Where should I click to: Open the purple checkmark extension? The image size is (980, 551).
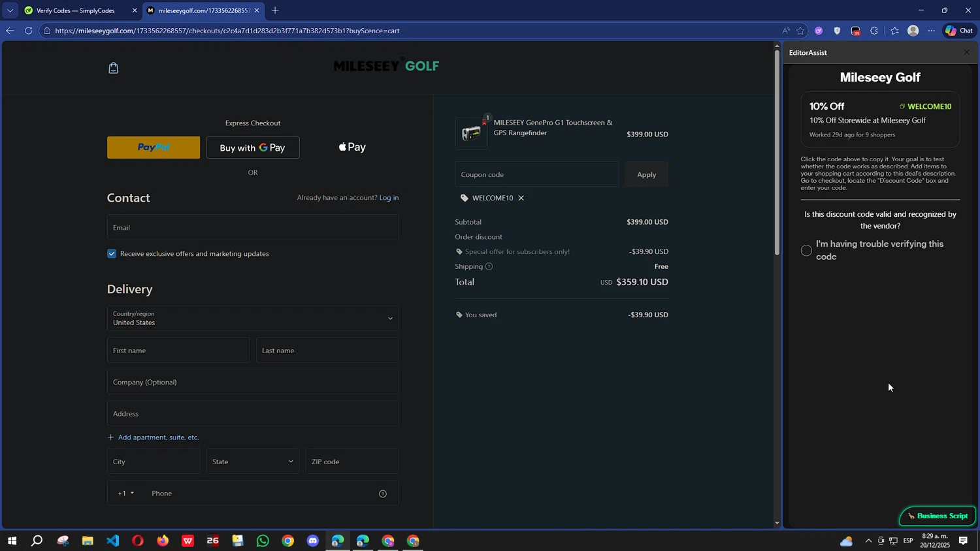819,31
